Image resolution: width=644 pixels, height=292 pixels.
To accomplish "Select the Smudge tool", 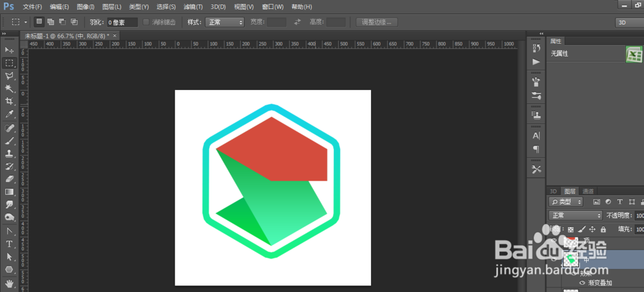I will 10,205.
